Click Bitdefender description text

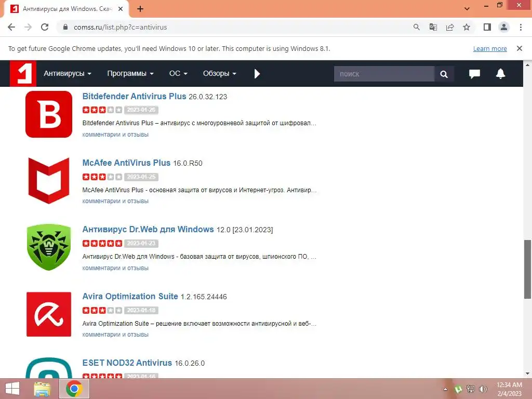click(199, 123)
